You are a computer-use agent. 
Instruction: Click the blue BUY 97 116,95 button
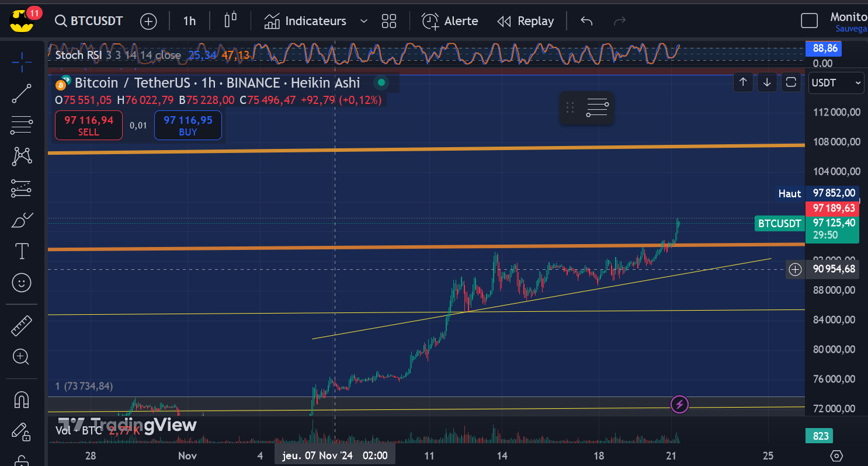tap(188, 126)
